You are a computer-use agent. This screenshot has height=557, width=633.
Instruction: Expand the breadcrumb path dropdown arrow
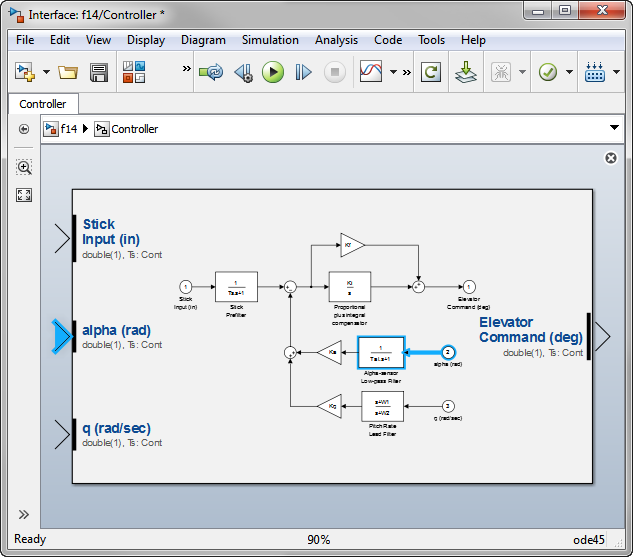(x=614, y=129)
